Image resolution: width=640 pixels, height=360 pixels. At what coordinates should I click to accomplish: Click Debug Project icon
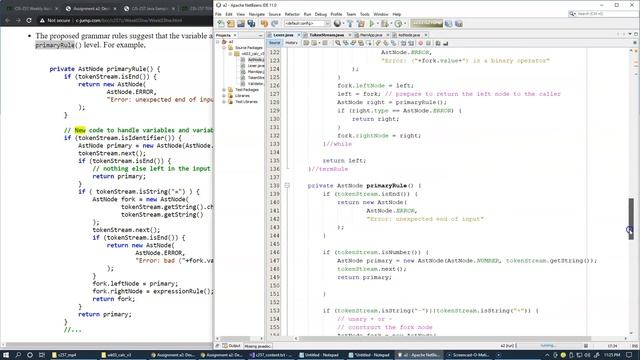coord(384,24)
